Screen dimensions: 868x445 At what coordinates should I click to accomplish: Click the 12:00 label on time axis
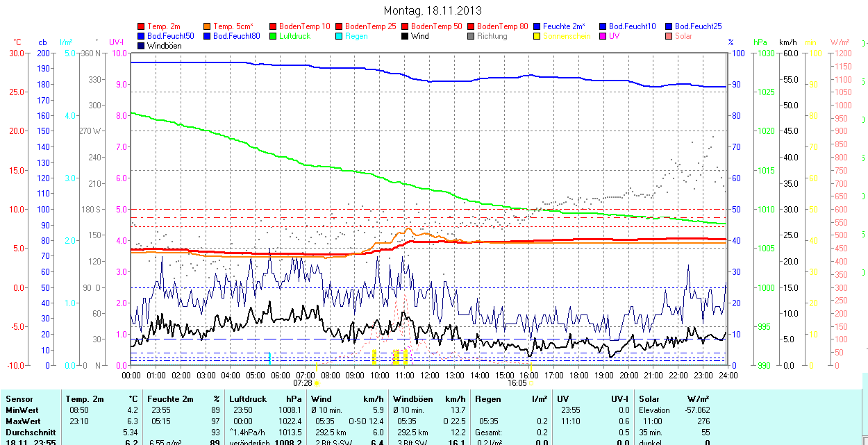[x=430, y=375]
